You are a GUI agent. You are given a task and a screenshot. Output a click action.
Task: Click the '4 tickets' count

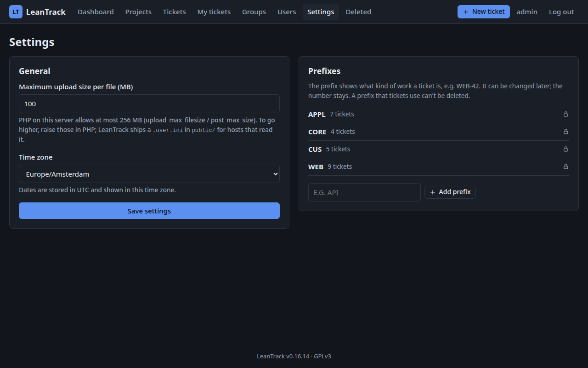coord(343,132)
